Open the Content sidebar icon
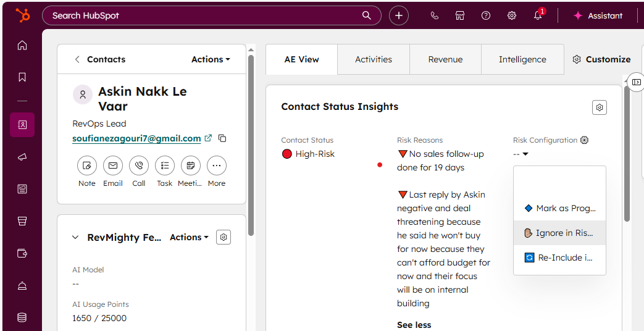The height and width of the screenshot is (331, 644). (x=22, y=189)
